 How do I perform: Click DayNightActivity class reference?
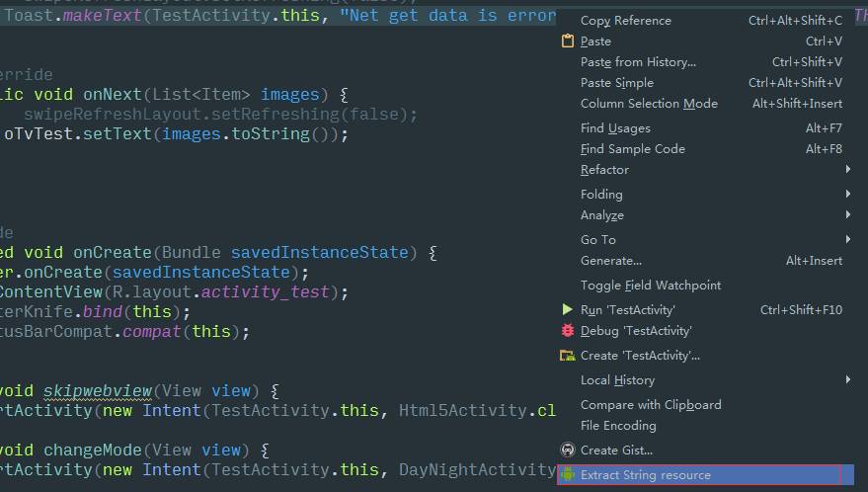(477, 470)
